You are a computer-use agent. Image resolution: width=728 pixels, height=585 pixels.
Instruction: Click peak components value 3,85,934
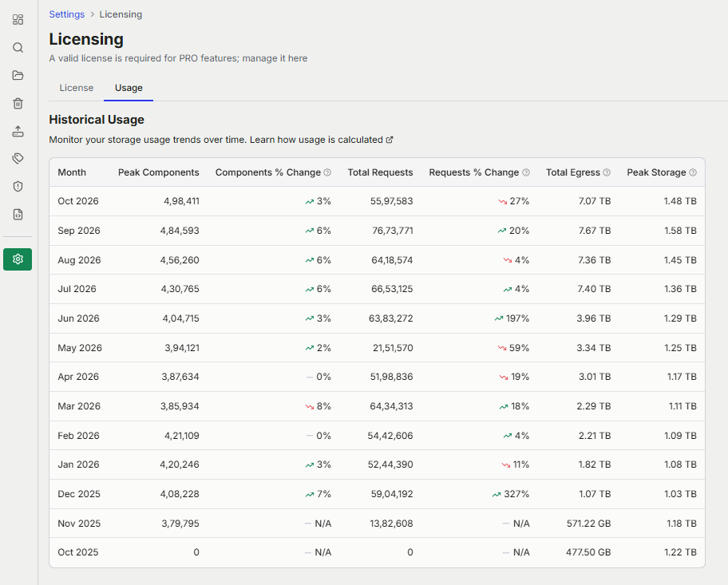(180, 406)
